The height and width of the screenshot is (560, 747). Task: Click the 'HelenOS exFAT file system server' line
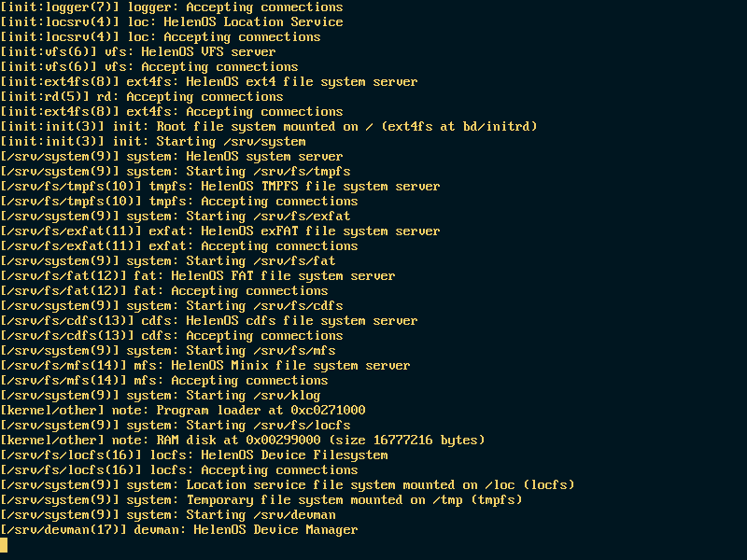click(220, 231)
